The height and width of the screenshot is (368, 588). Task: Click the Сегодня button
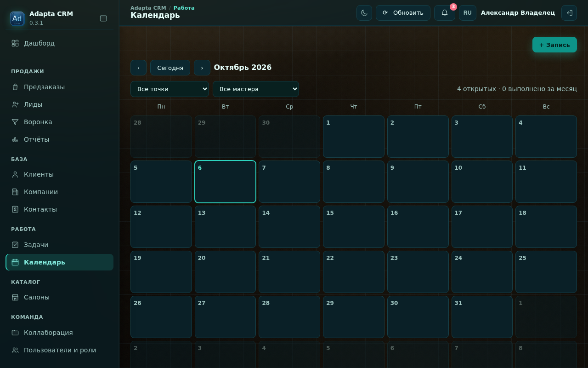tap(170, 68)
